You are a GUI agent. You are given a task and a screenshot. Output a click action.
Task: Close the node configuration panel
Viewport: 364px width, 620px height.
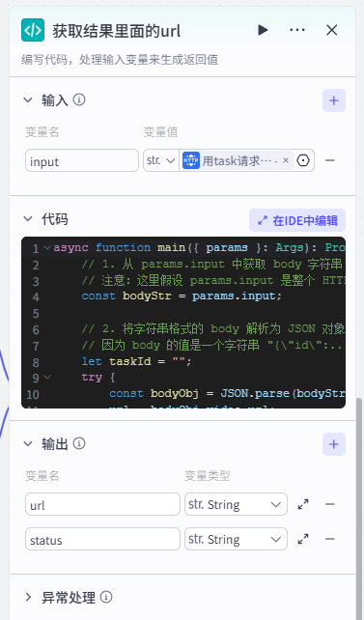(x=331, y=30)
